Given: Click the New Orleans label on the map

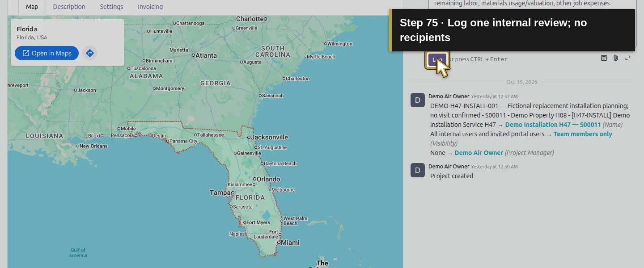Looking at the screenshot, I should pos(93,146).
